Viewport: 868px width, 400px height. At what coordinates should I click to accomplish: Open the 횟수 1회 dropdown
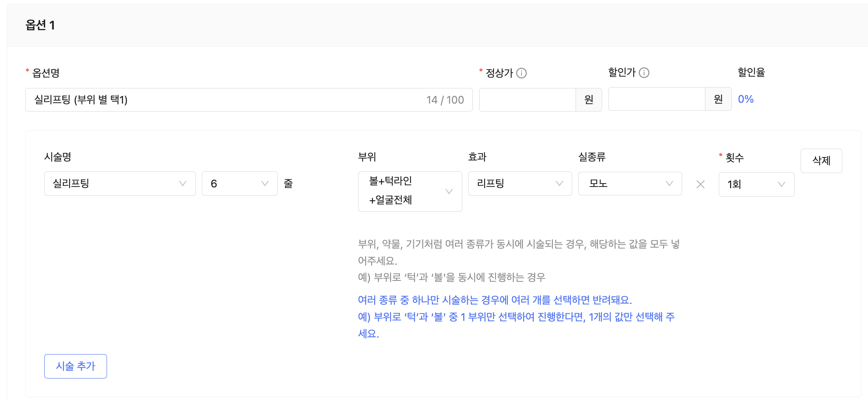pyautogui.click(x=750, y=184)
